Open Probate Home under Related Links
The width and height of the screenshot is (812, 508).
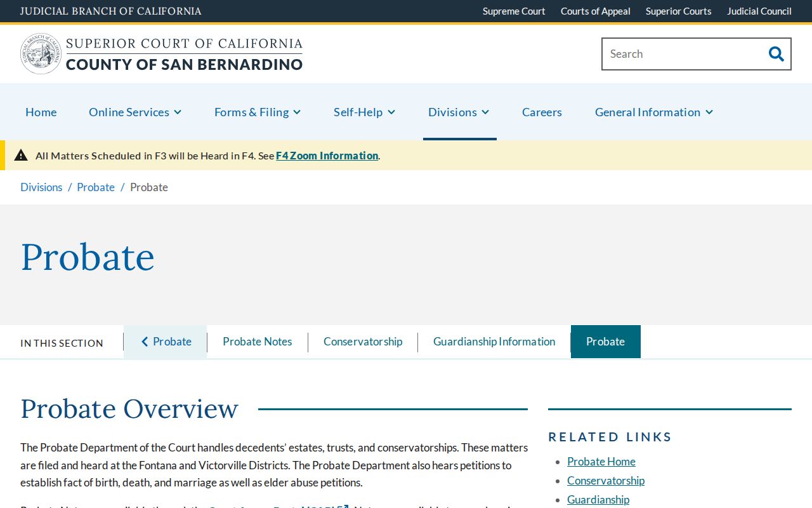(x=601, y=462)
